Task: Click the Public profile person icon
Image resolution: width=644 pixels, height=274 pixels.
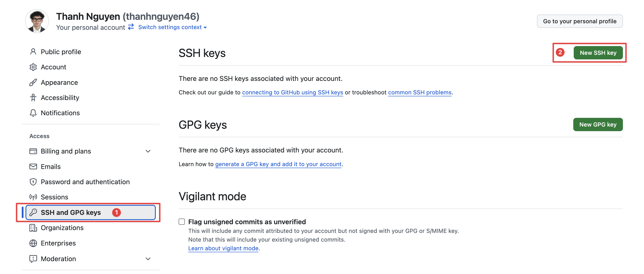Action: coord(33,52)
